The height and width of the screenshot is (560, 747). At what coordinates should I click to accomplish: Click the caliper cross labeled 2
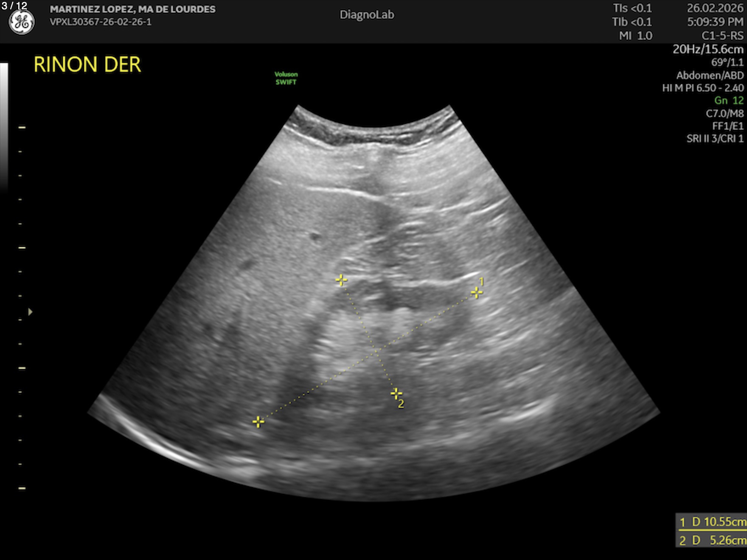396,394
